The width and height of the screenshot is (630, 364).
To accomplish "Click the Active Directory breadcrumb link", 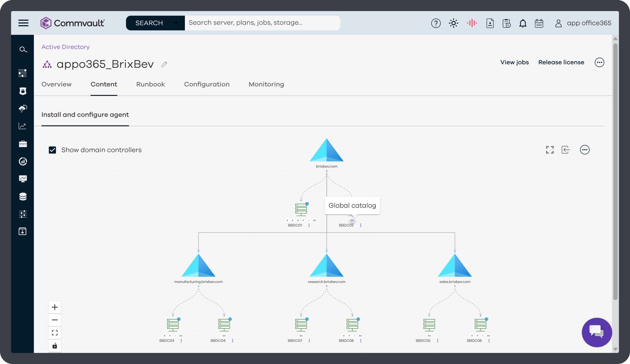I will point(65,47).
